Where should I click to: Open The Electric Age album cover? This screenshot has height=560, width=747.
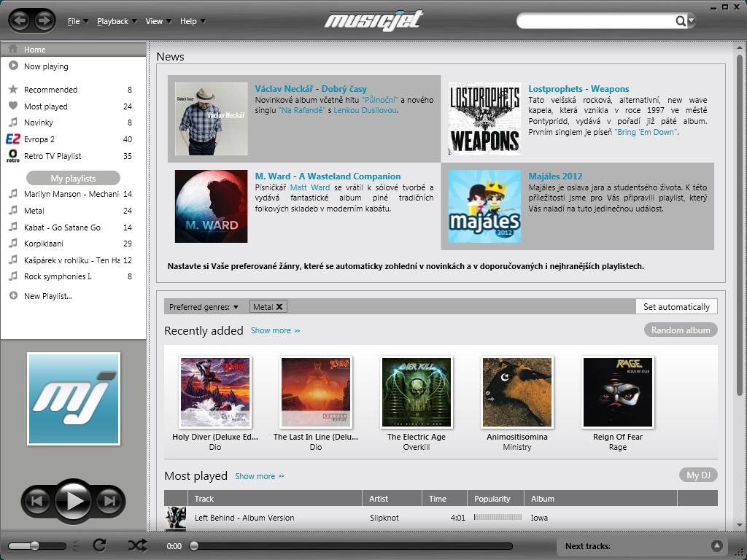(x=417, y=392)
